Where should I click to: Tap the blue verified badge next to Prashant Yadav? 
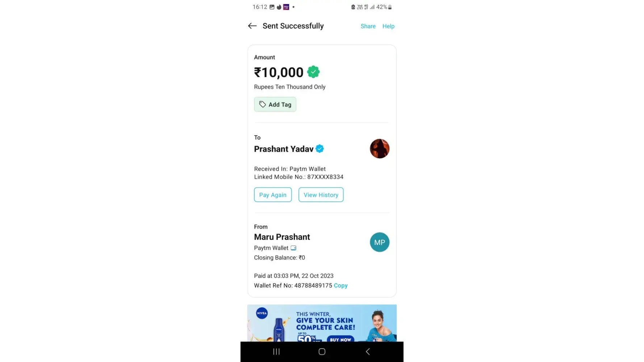click(319, 149)
